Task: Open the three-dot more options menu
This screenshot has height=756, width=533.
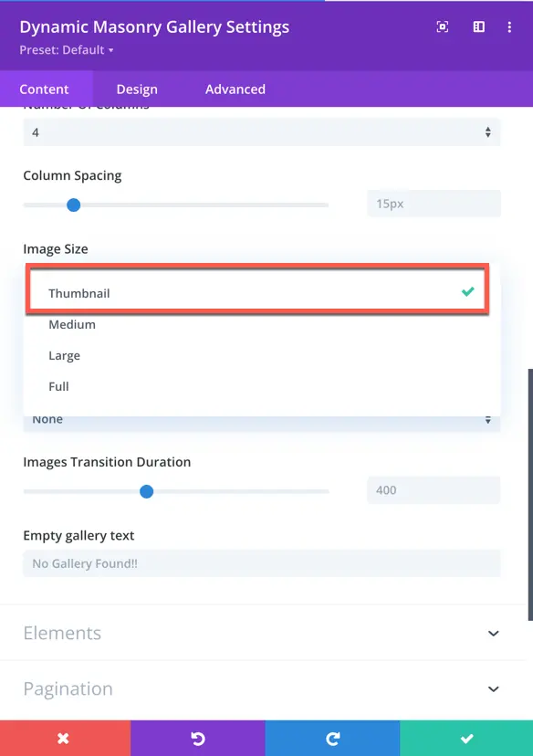Action: 509,27
